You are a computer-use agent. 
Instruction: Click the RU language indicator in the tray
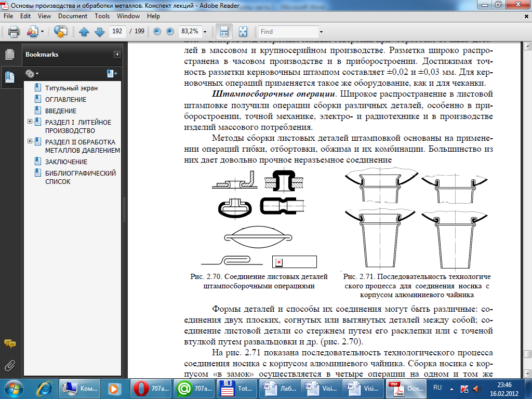pyautogui.click(x=437, y=388)
